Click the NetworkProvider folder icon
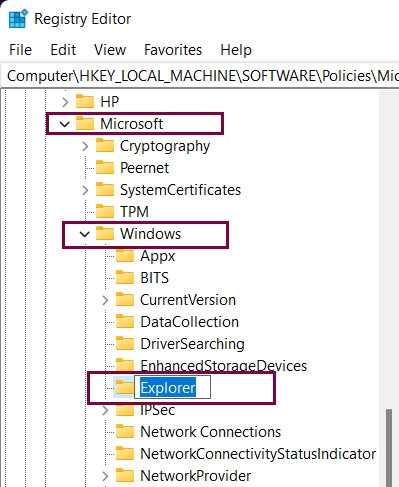Viewport: 399px width, 487px height. coord(125,475)
